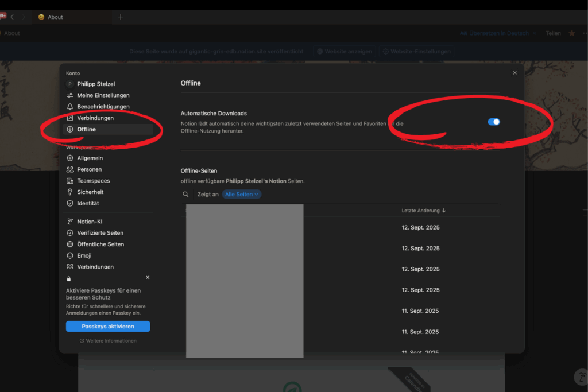Click the Allgemein gear icon

tap(69, 158)
